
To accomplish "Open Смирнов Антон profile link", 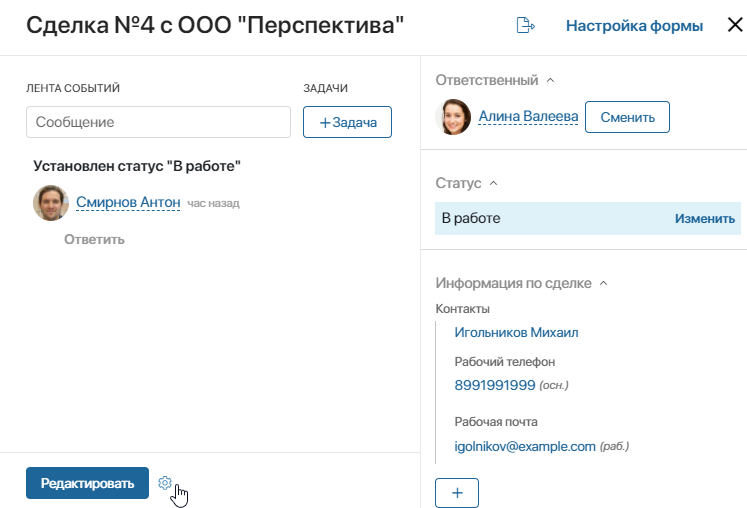I will 128,203.
